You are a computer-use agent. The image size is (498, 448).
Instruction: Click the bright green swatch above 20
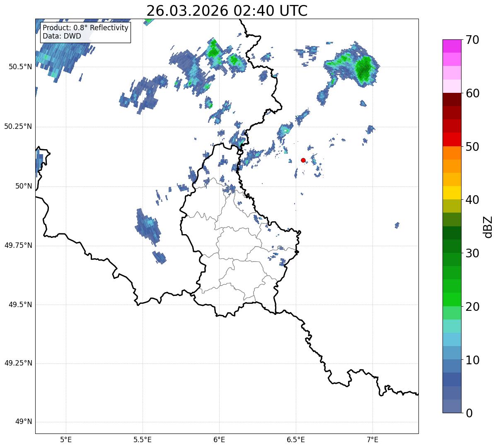pos(452,299)
